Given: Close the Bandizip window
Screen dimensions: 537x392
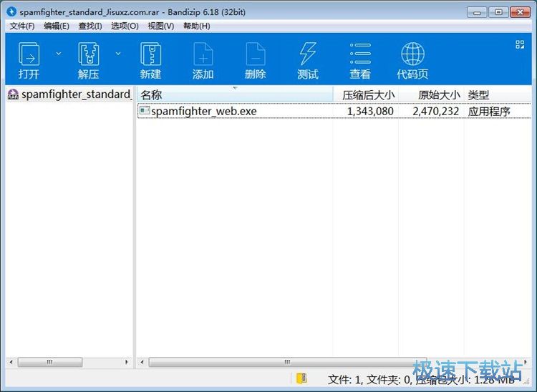Looking at the screenshot, I should pyautogui.click(x=521, y=12).
